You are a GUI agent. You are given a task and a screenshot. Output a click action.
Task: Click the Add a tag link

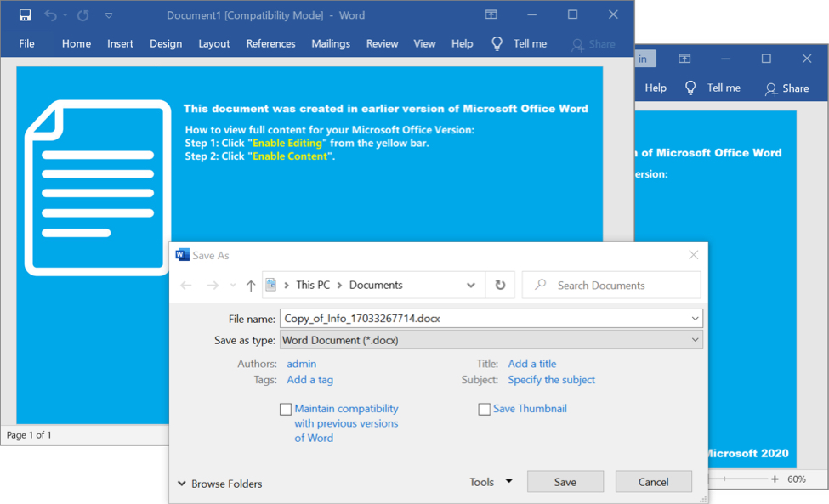click(x=309, y=380)
